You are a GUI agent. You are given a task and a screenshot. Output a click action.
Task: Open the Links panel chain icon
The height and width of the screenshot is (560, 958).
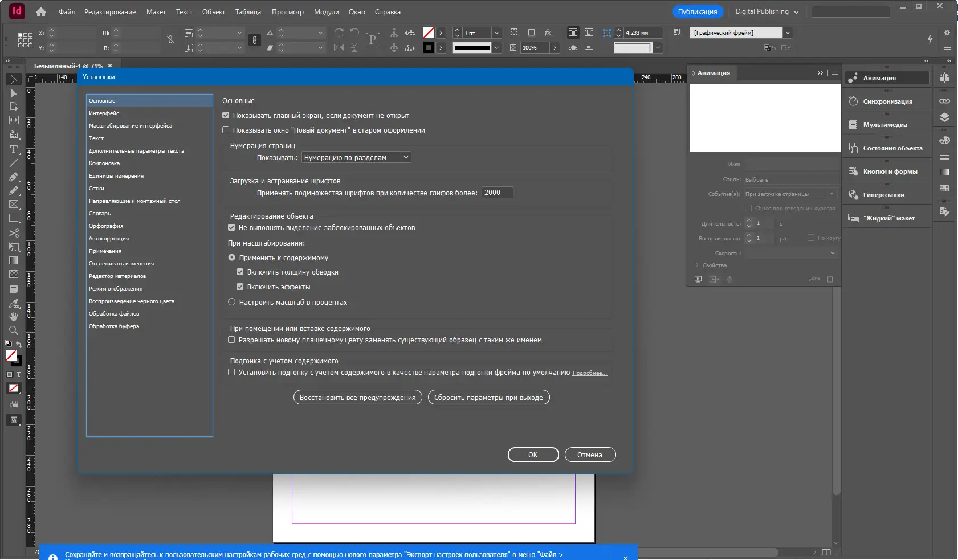[944, 101]
